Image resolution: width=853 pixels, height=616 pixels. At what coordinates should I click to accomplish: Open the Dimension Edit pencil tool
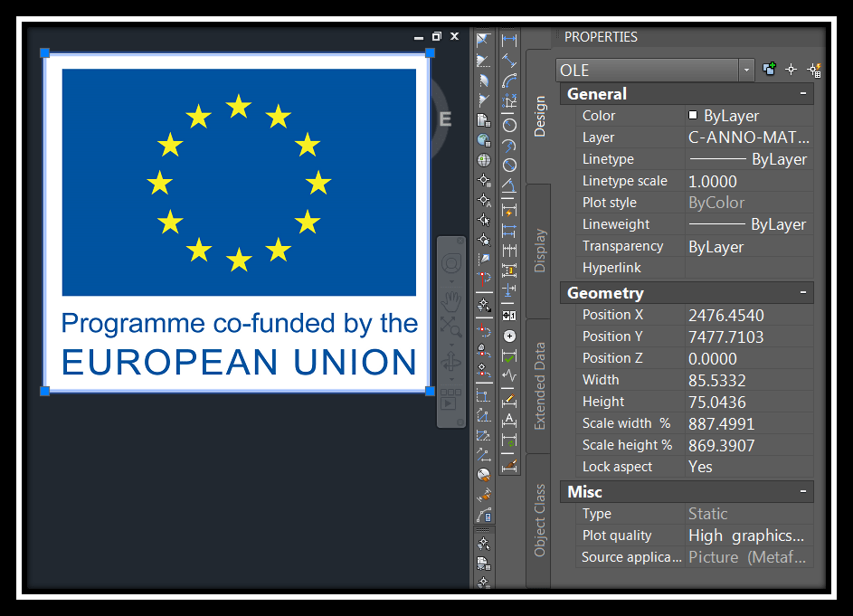coord(509,401)
